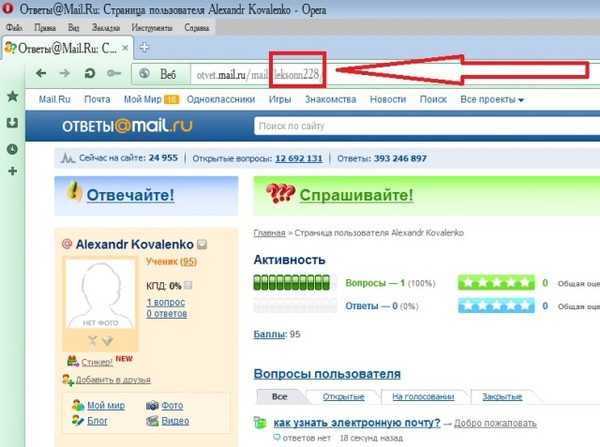
Task: Open history clock panel in sidebar
Action: [x=13, y=149]
